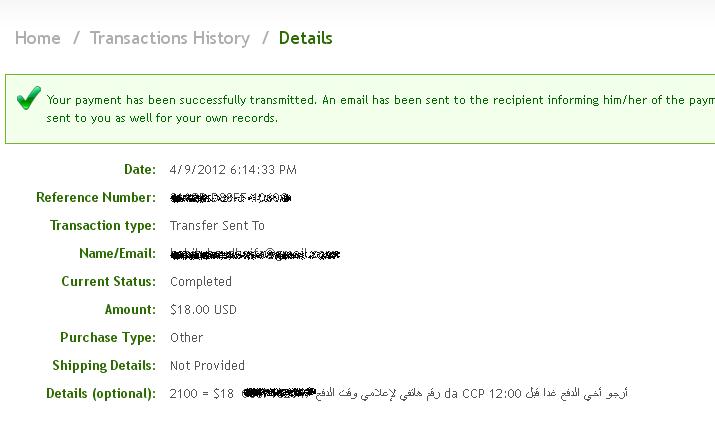The image size is (715, 433).
Task: Click the Name/Email field label
Action: pyautogui.click(x=118, y=253)
